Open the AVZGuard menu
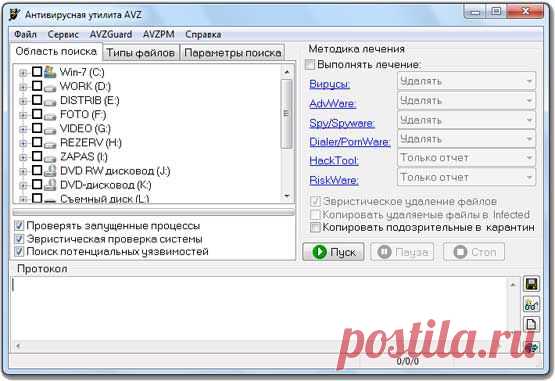The height and width of the screenshot is (381, 555). tap(111, 34)
